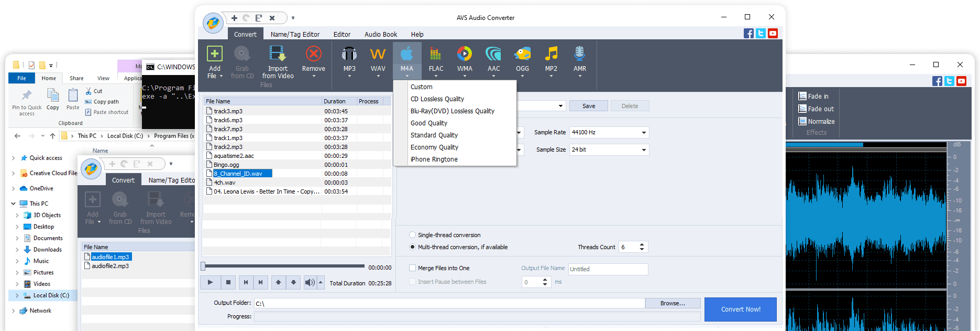
Task: Click the Add File icon in main toolbar
Action: click(x=214, y=54)
